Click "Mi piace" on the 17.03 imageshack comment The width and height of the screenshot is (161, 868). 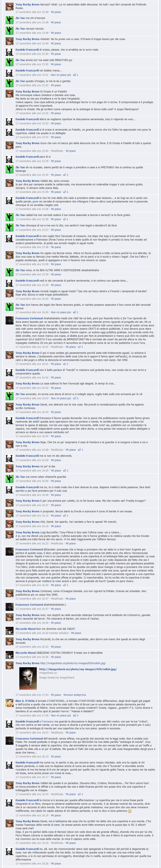point(56,695)
